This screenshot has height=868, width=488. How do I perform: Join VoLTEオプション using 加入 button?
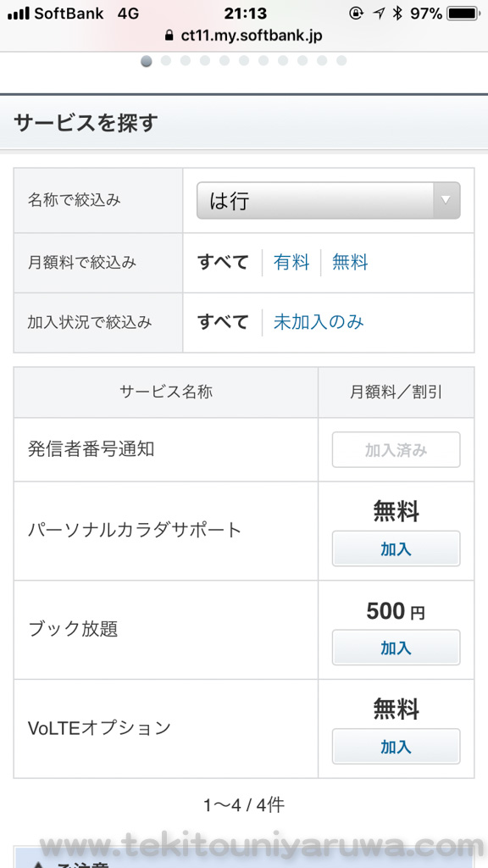pos(396,746)
